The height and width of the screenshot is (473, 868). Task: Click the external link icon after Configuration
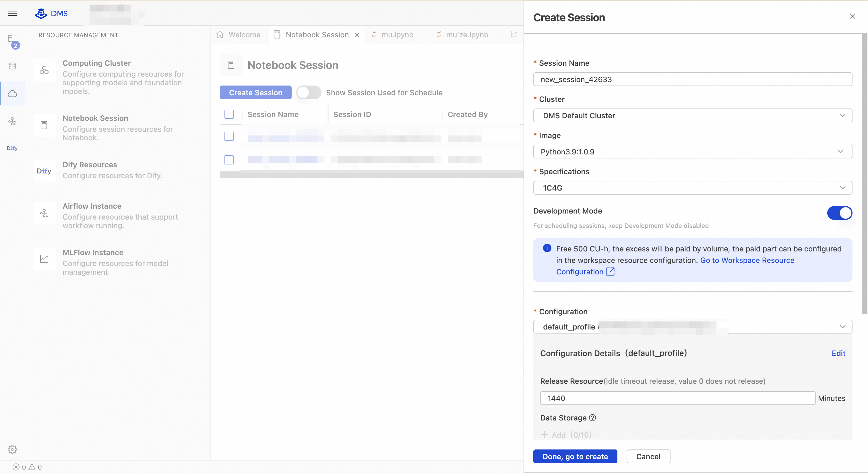pyautogui.click(x=611, y=272)
